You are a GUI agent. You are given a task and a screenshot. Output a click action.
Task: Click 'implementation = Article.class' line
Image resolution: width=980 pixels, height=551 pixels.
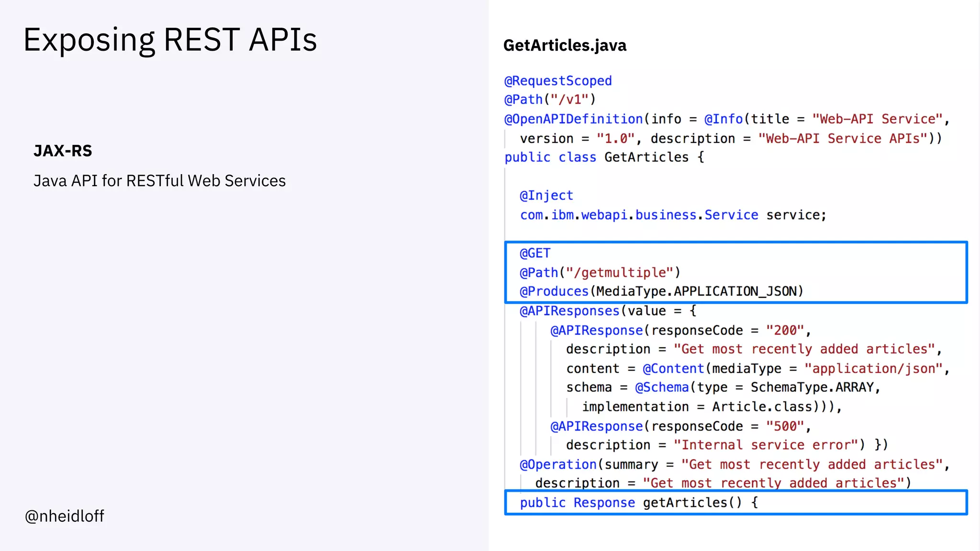tap(712, 407)
